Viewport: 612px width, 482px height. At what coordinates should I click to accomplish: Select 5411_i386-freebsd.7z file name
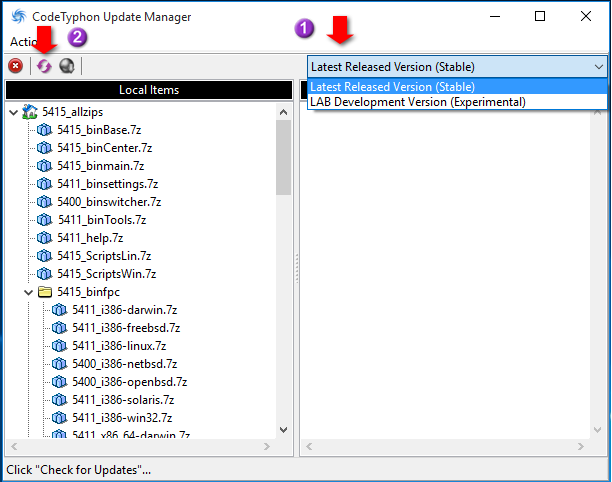click(x=126, y=328)
